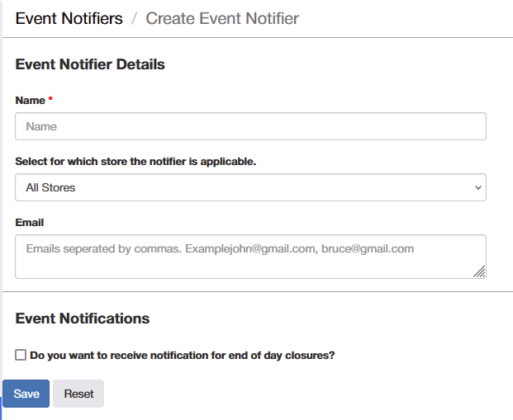Image resolution: width=513 pixels, height=420 pixels.
Task: Click the Email textarea field
Action: (250, 257)
